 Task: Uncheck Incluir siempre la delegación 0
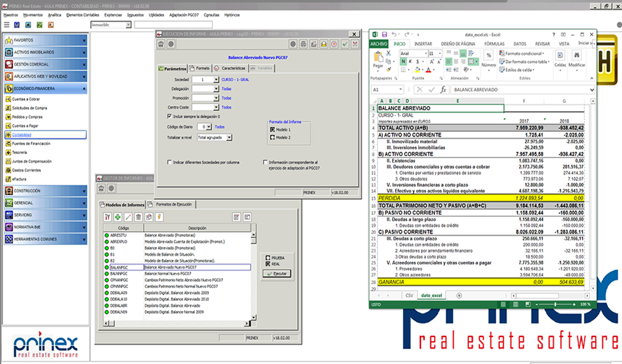tap(169, 116)
